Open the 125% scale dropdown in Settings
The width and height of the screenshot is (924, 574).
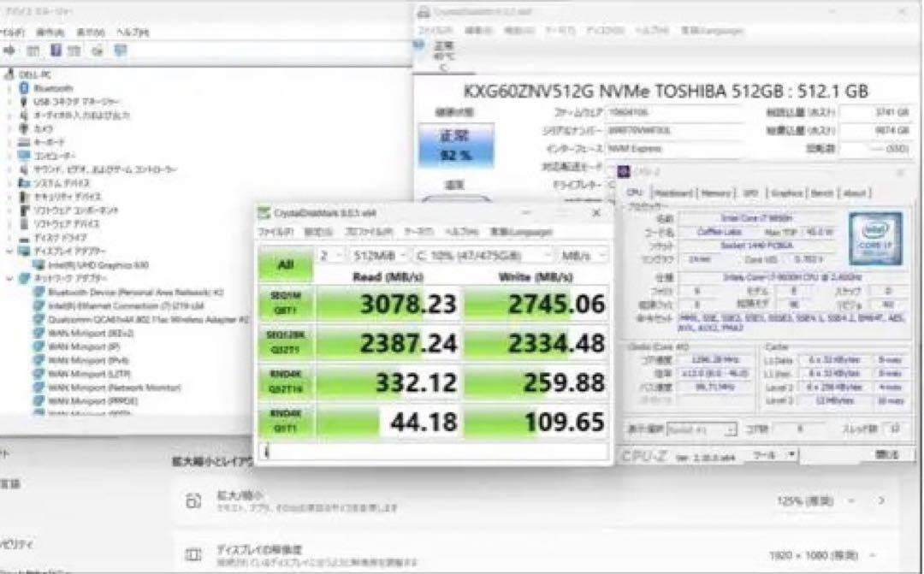pyautogui.click(x=815, y=501)
